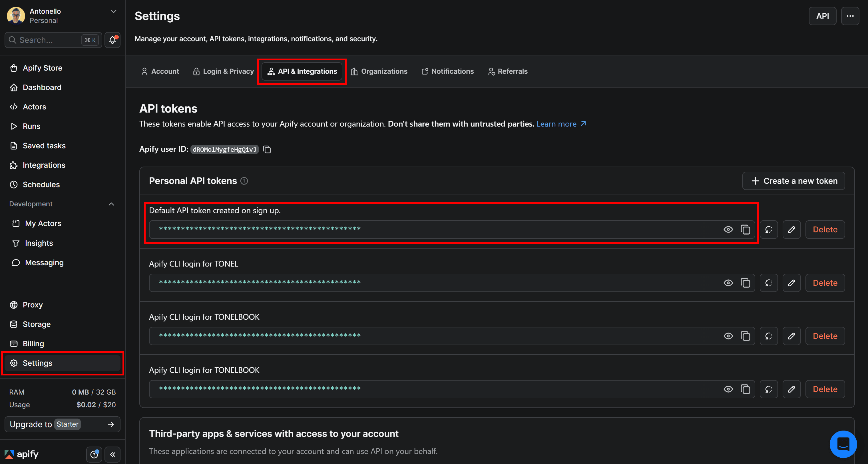Go to Apify Store
The image size is (868, 464).
coord(62,68)
